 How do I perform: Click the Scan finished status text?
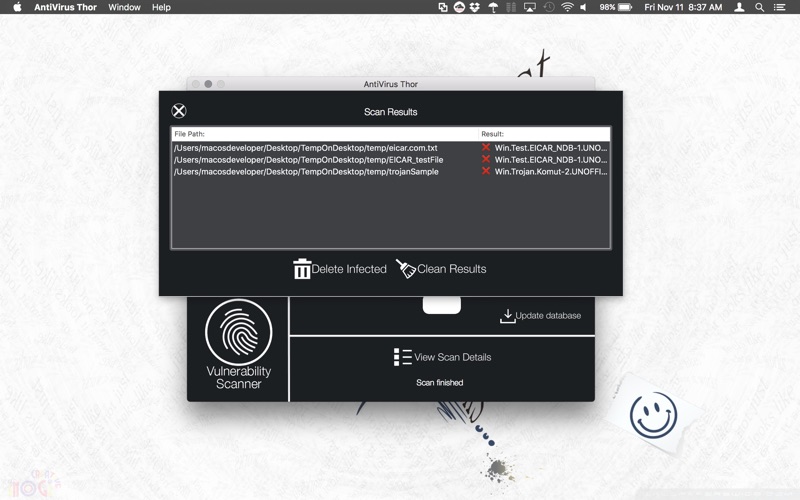point(439,383)
